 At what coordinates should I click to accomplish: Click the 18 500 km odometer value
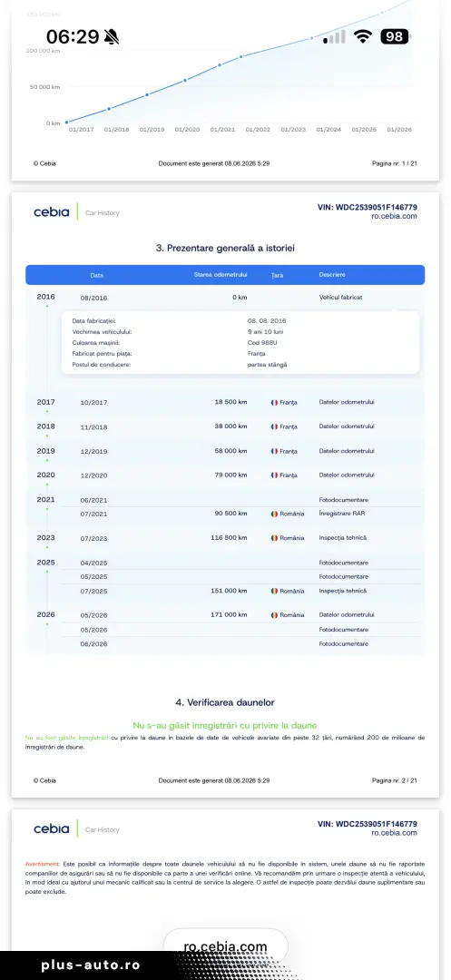point(230,403)
